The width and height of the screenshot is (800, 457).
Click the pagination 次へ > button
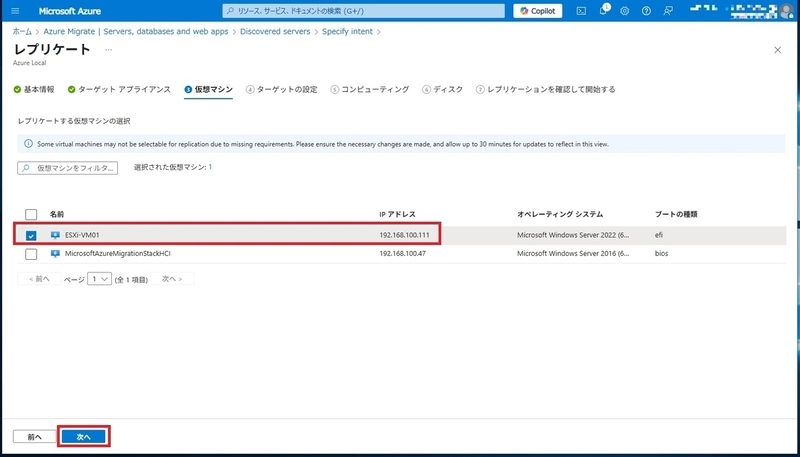[172, 279]
